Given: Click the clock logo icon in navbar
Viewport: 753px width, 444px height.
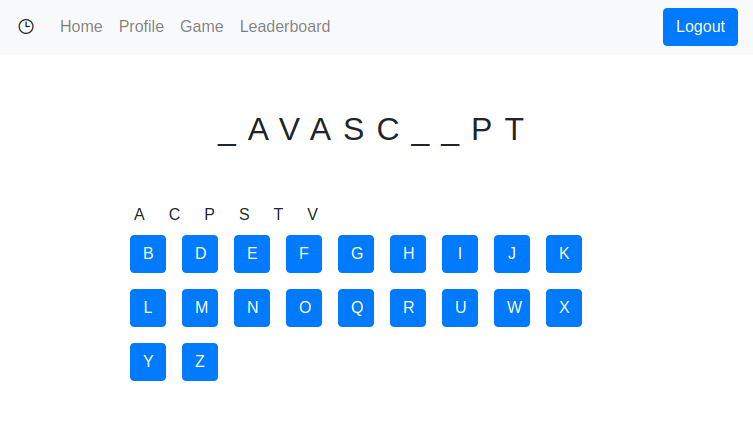Looking at the screenshot, I should (26, 27).
